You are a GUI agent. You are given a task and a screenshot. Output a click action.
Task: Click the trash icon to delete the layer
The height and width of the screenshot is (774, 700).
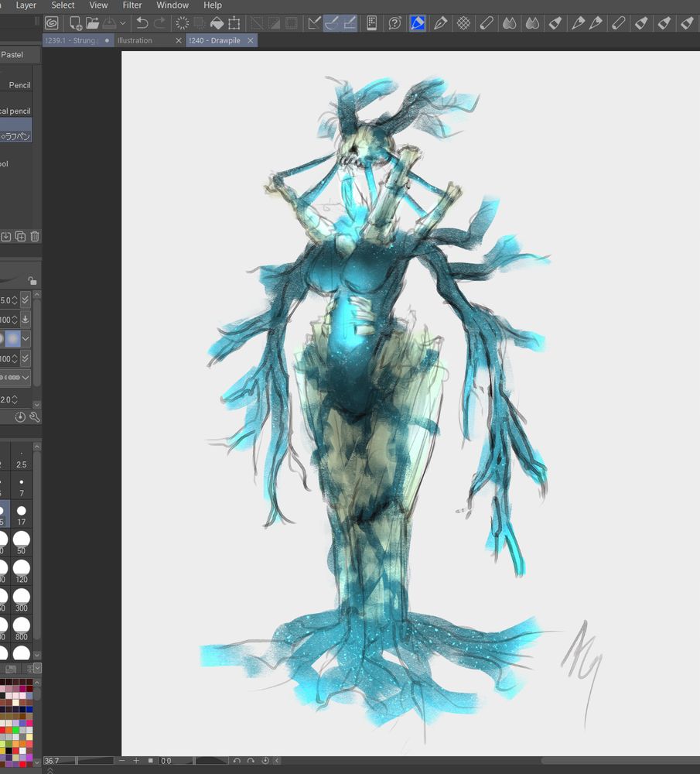tap(34, 236)
